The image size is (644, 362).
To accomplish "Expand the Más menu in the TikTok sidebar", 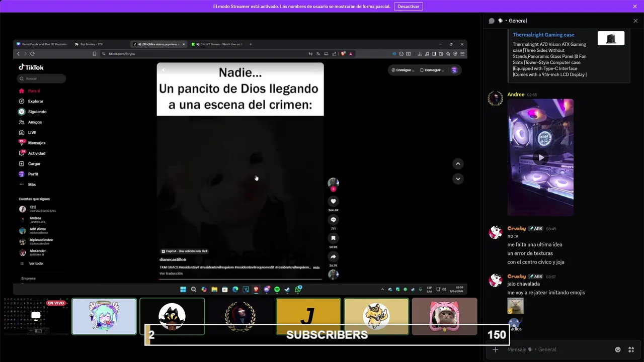I will pyautogui.click(x=28, y=185).
